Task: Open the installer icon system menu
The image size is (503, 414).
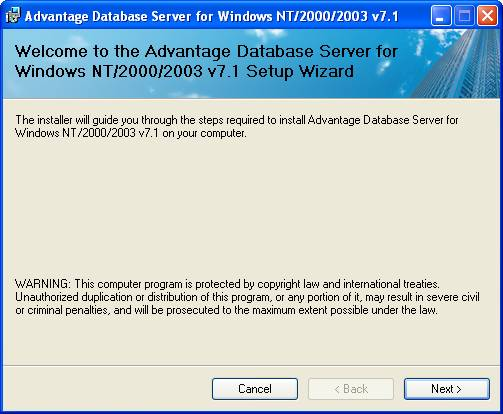Action: point(13,15)
